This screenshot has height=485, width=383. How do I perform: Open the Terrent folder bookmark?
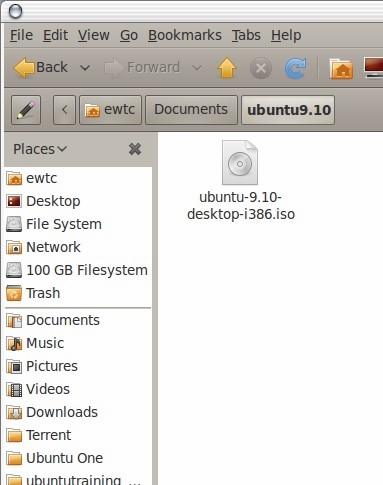pos(78,435)
